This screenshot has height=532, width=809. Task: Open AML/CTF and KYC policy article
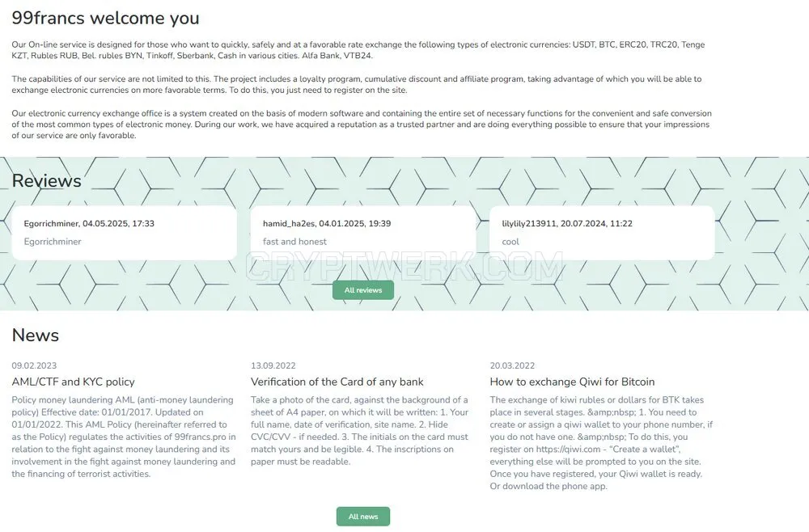click(74, 382)
